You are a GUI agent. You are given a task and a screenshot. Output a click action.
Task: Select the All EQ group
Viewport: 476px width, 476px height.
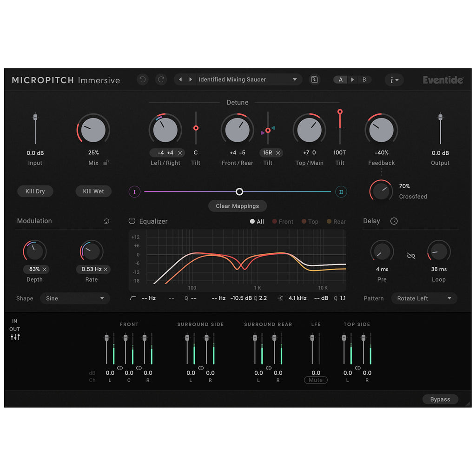click(257, 222)
